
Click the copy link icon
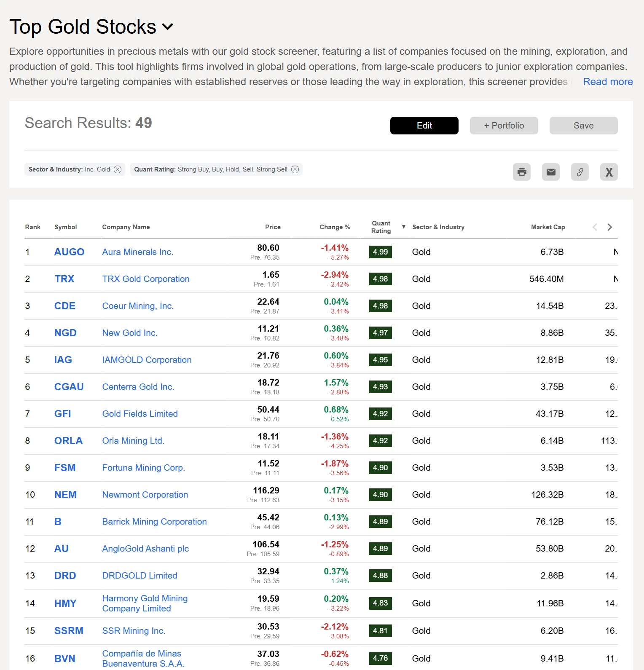(x=580, y=172)
